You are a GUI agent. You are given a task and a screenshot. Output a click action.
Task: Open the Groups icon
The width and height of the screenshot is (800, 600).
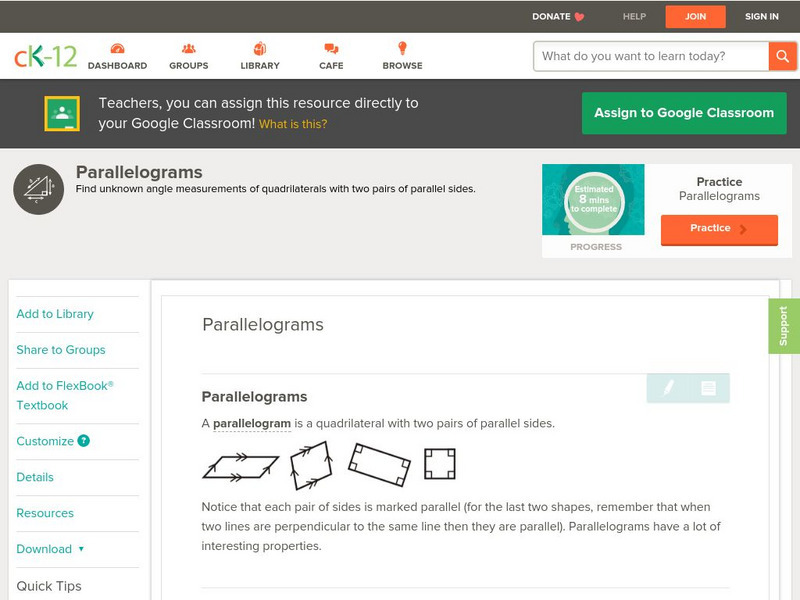[x=188, y=49]
